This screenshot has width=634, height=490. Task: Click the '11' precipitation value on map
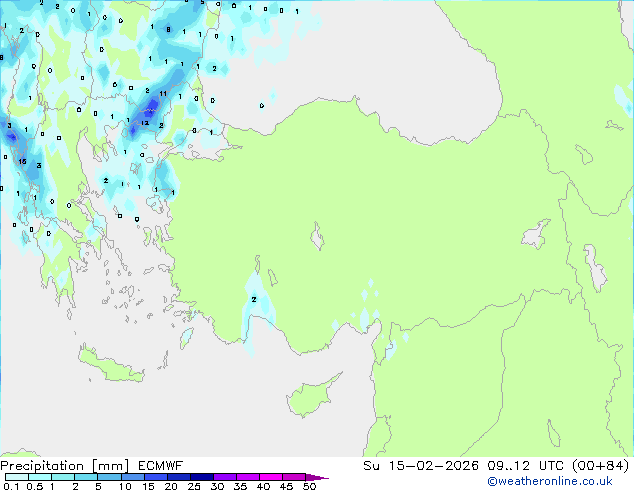pyautogui.click(x=163, y=94)
